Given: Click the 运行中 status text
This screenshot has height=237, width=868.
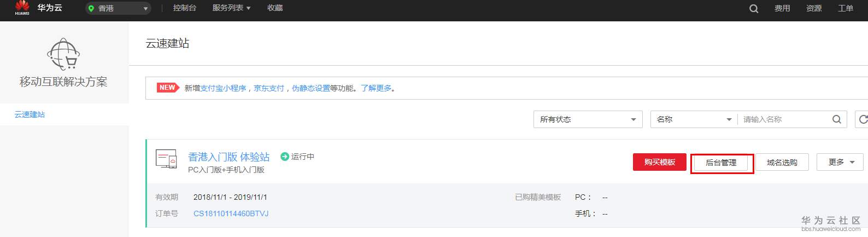Looking at the screenshot, I should [x=303, y=157].
